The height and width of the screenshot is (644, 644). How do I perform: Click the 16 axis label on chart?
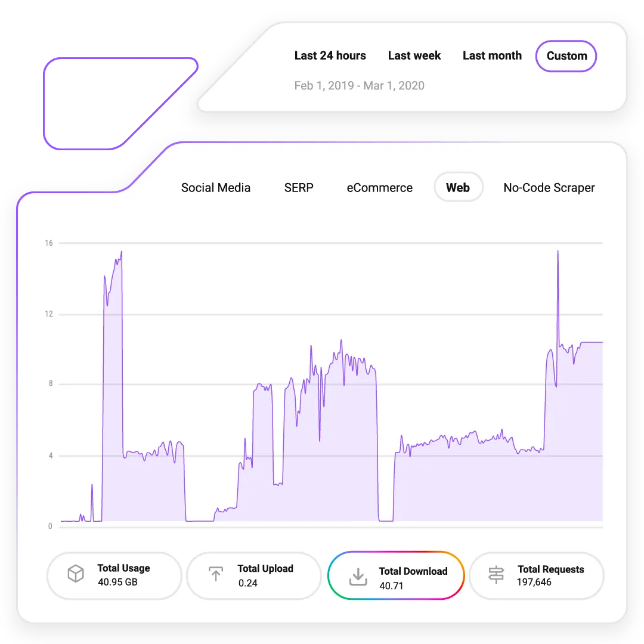tap(49, 243)
